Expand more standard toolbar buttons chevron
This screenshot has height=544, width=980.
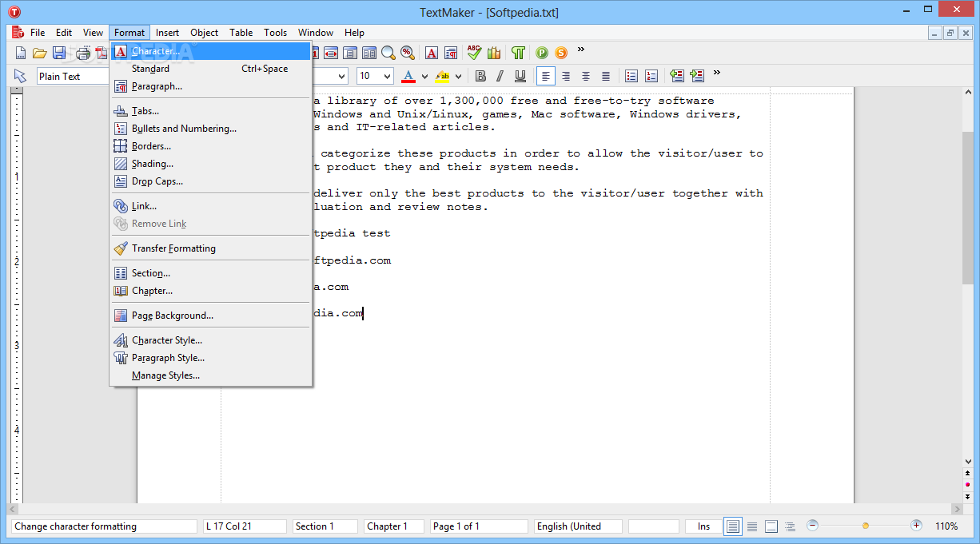[581, 50]
